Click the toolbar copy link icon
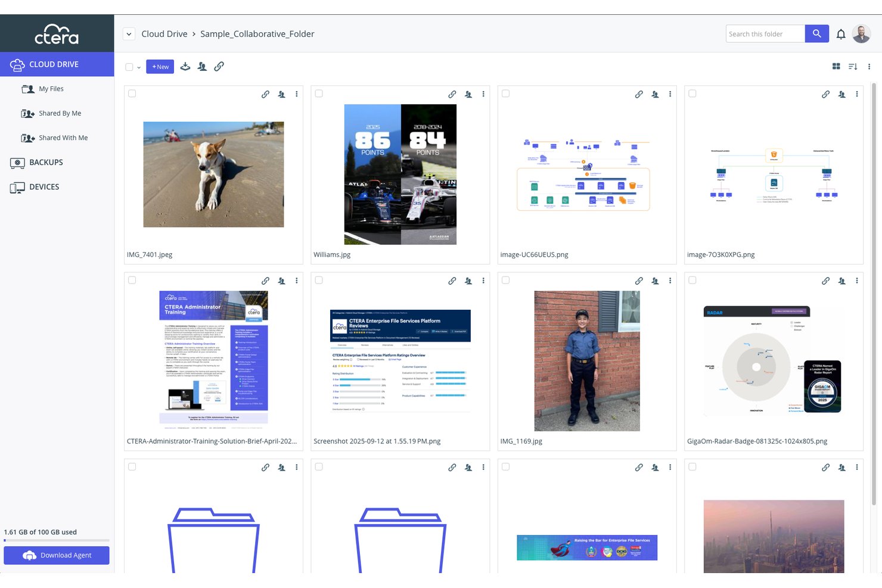The image size is (882, 588). click(219, 67)
